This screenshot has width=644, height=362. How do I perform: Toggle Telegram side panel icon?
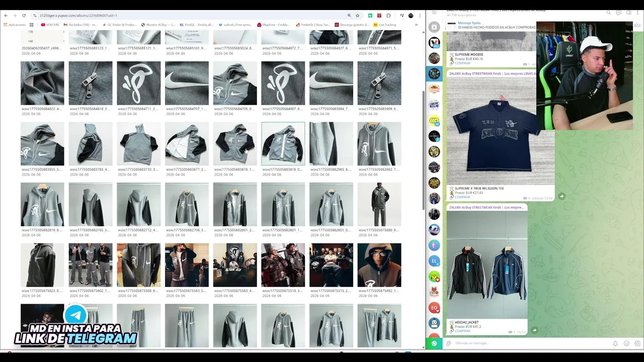(x=628, y=13)
